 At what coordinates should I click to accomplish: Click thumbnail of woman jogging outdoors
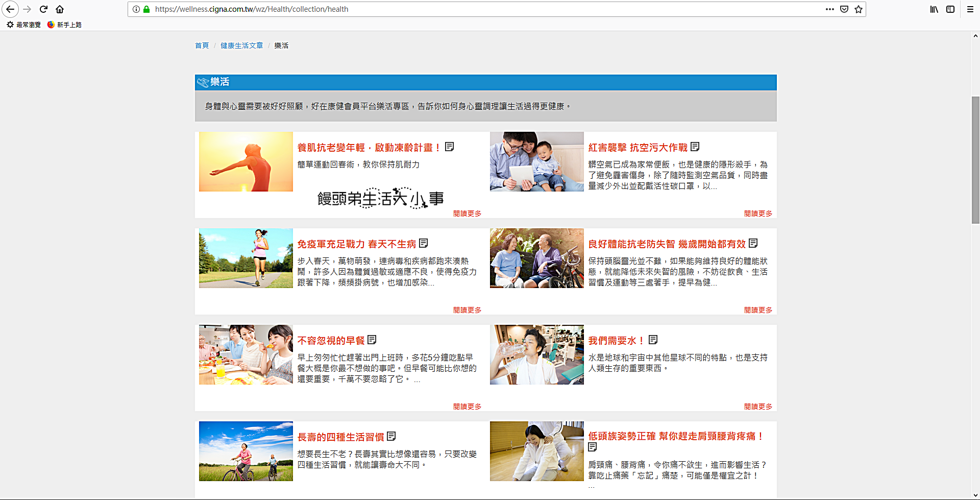246,258
